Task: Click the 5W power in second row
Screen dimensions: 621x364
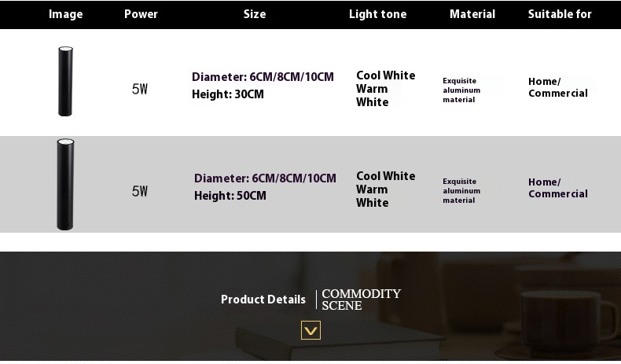Action: coord(140,191)
